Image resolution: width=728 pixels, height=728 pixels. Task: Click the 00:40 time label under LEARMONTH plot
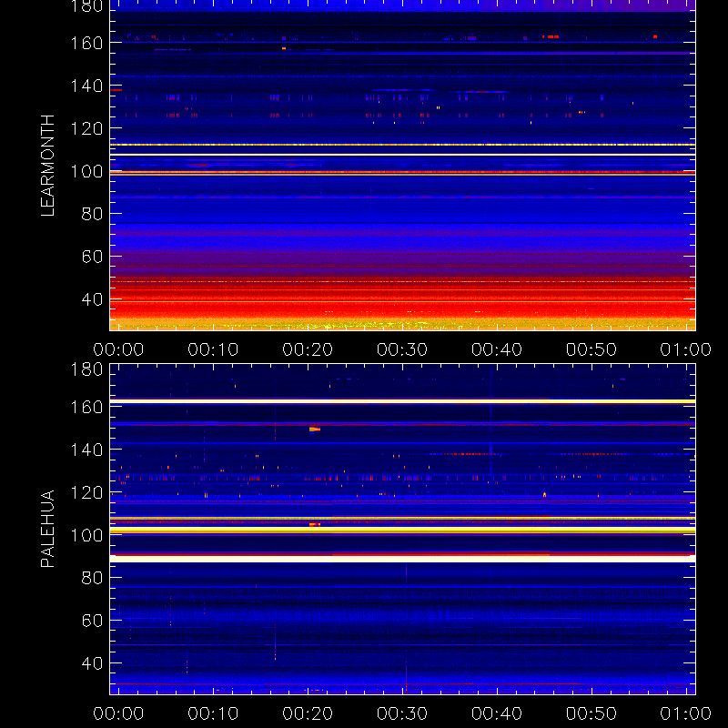pyautogui.click(x=497, y=349)
